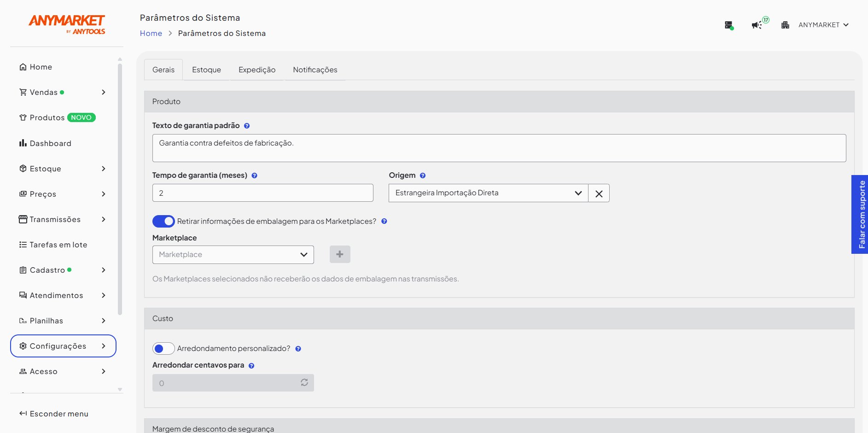Viewport: 868px width, 433px height.
Task: Open the announcements megaphone icon
Action: coord(757,25)
